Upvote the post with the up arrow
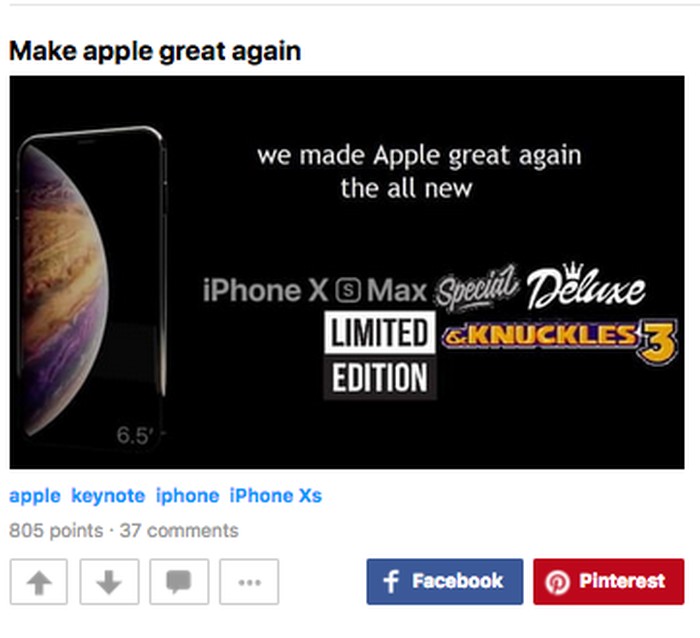The image size is (700, 638). pyautogui.click(x=39, y=582)
